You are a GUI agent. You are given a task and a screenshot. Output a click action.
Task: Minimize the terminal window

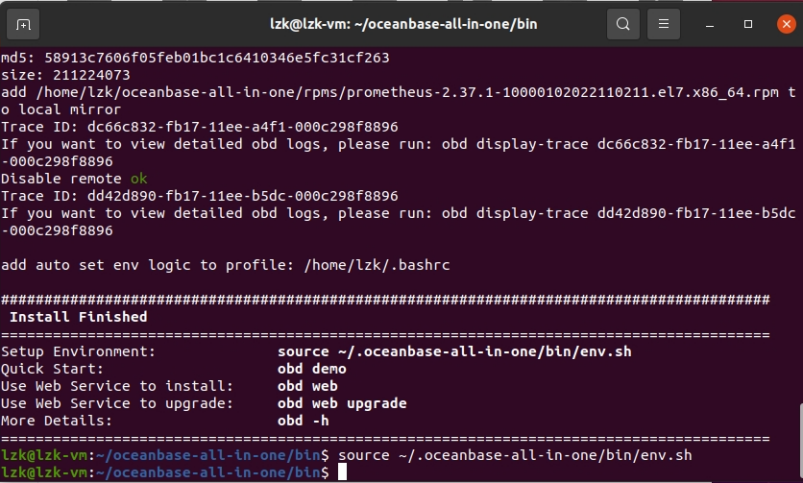[709, 25]
